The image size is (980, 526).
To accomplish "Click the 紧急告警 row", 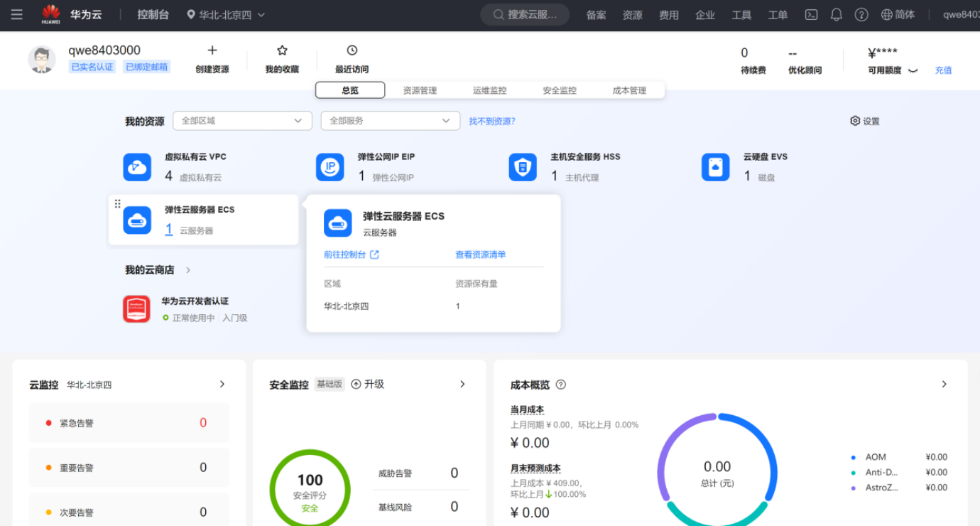I will (129, 423).
